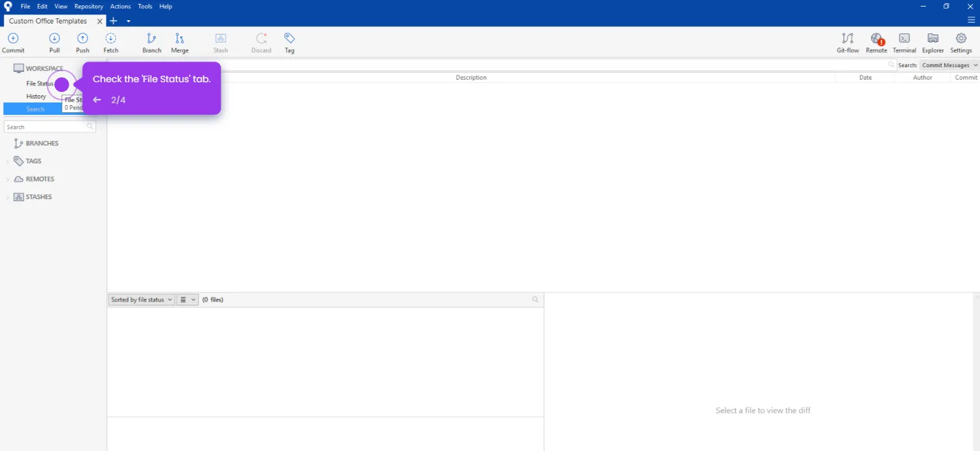Screen dimensions: 980x451
Task: Click the sidebar search magnifier icon
Action: click(x=90, y=127)
